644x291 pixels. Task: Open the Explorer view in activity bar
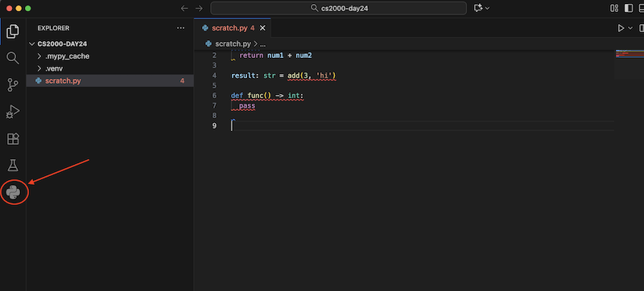(13, 31)
